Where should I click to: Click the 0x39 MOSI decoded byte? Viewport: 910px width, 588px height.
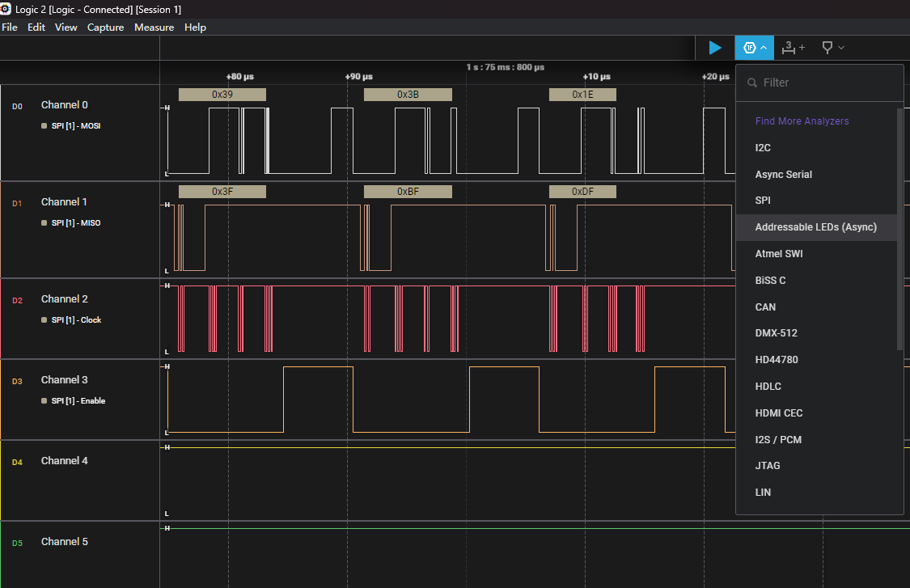click(222, 95)
